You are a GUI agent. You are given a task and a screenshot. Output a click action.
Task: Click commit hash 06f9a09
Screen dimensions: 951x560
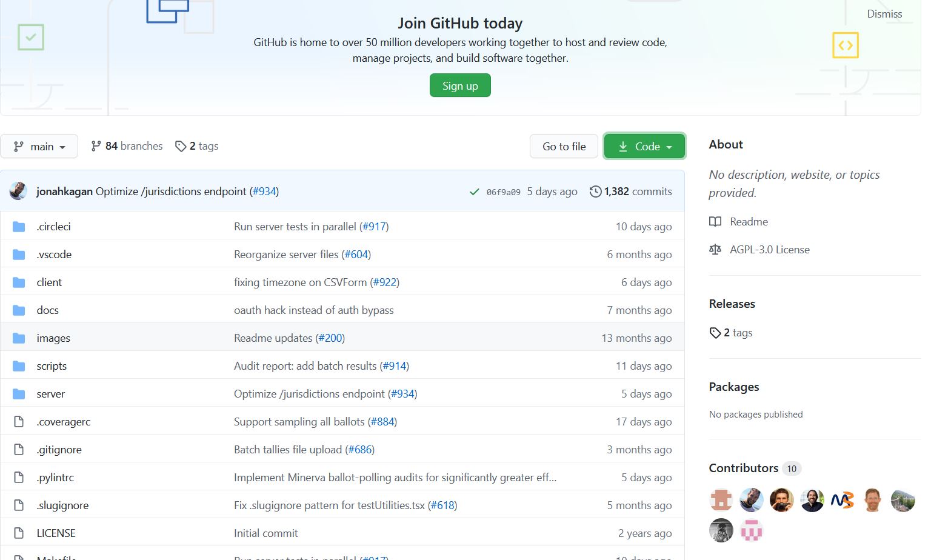tap(503, 192)
